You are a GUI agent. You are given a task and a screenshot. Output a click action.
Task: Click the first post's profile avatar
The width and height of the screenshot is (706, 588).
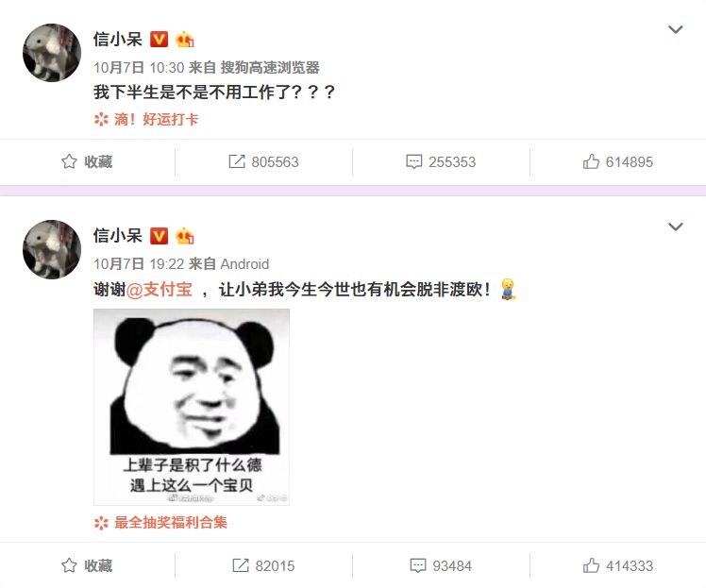(x=52, y=53)
